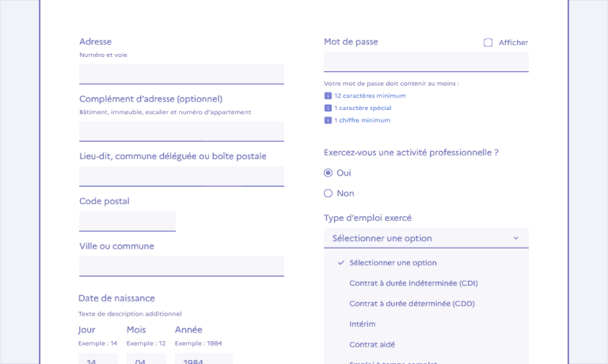Screen dimensions: 608x364
Task: Choose the Contrat aidé option
Action: [x=372, y=345]
